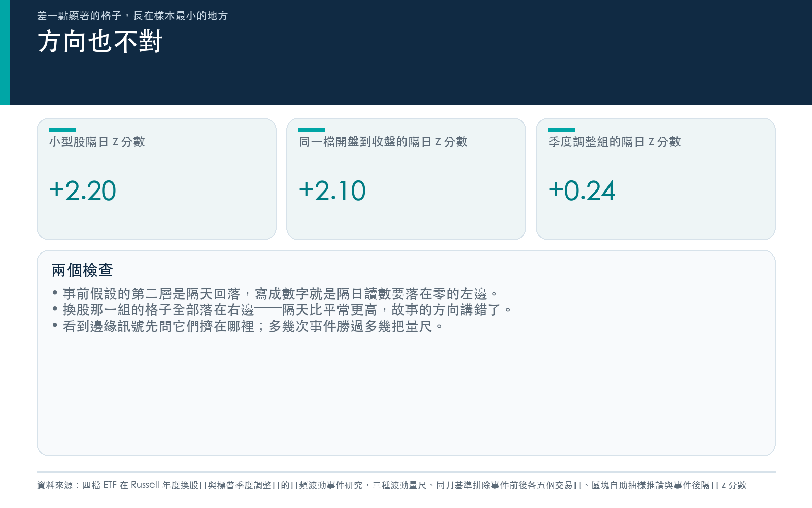The height and width of the screenshot is (508, 812).
Task: Click the 季度調整組的隔日 z 分數 label
Action: [x=615, y=142]
